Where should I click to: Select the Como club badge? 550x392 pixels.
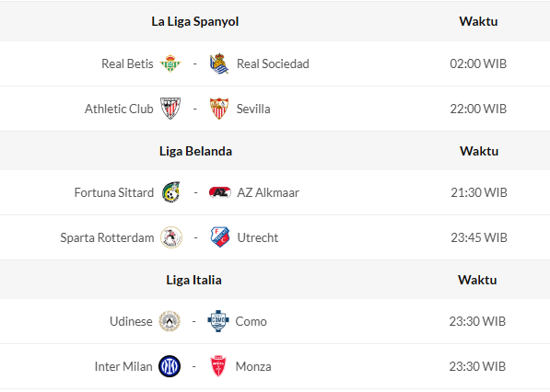[x=218, y=321]
